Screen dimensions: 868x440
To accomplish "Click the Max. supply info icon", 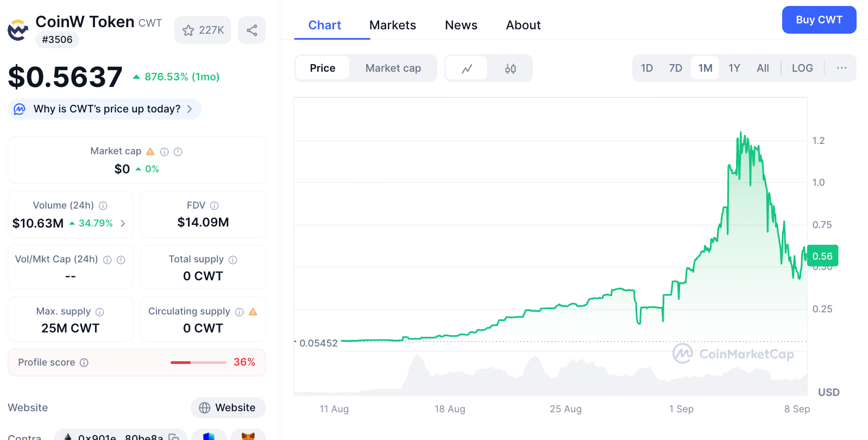I will click(100, 312).
